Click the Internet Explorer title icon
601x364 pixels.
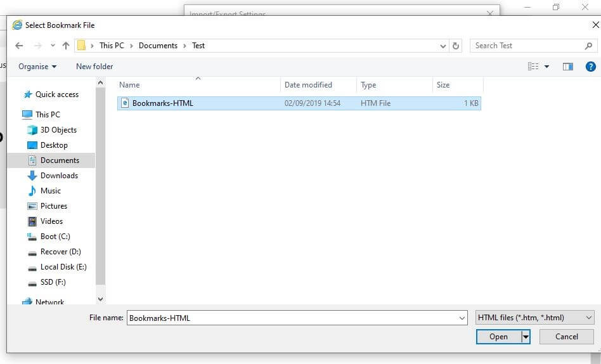tap(17, 25)
